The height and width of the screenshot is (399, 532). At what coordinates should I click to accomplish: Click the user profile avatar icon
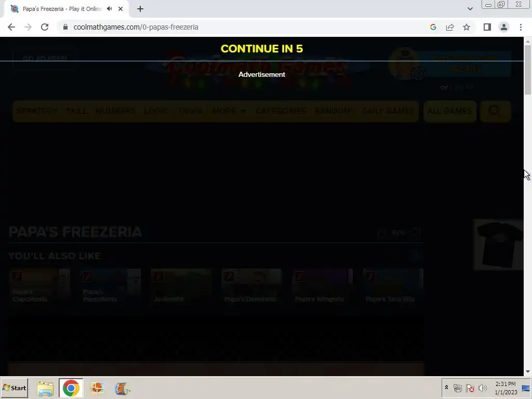pyautogui.click(x=404, y=64)
